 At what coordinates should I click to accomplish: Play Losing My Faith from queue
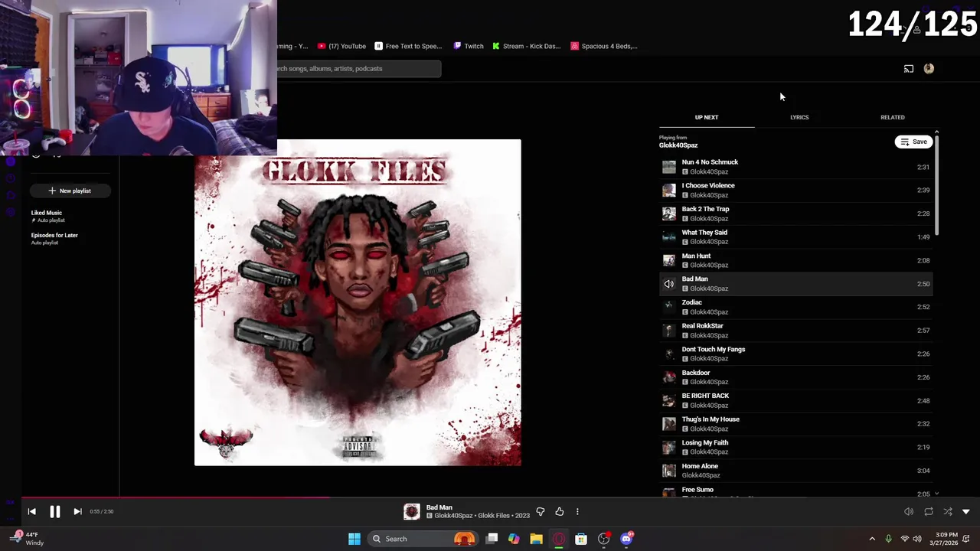(796, 447)
